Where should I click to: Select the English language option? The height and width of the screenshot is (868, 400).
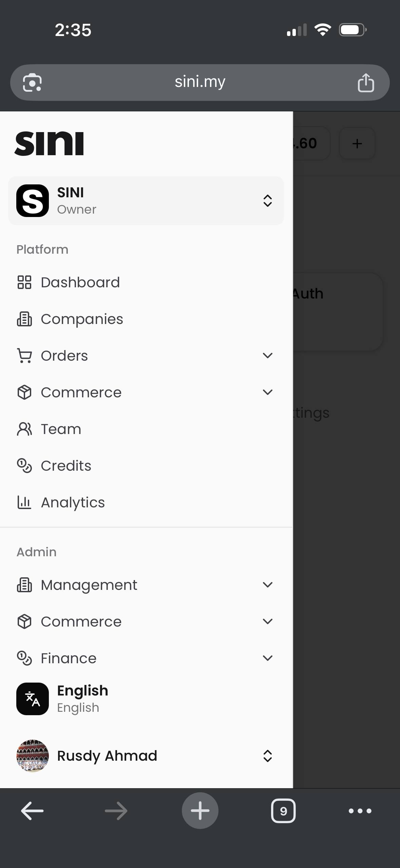click(x=82, y=699)
